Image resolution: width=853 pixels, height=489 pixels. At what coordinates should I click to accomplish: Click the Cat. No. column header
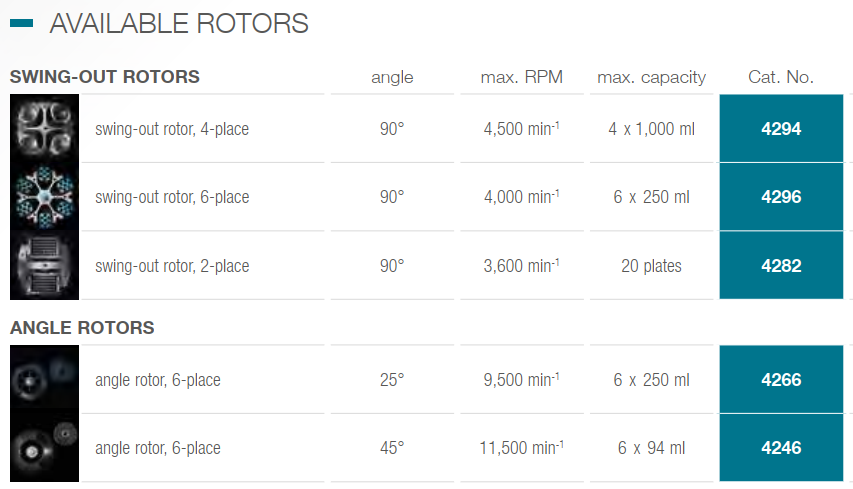[x=781, y=77]
